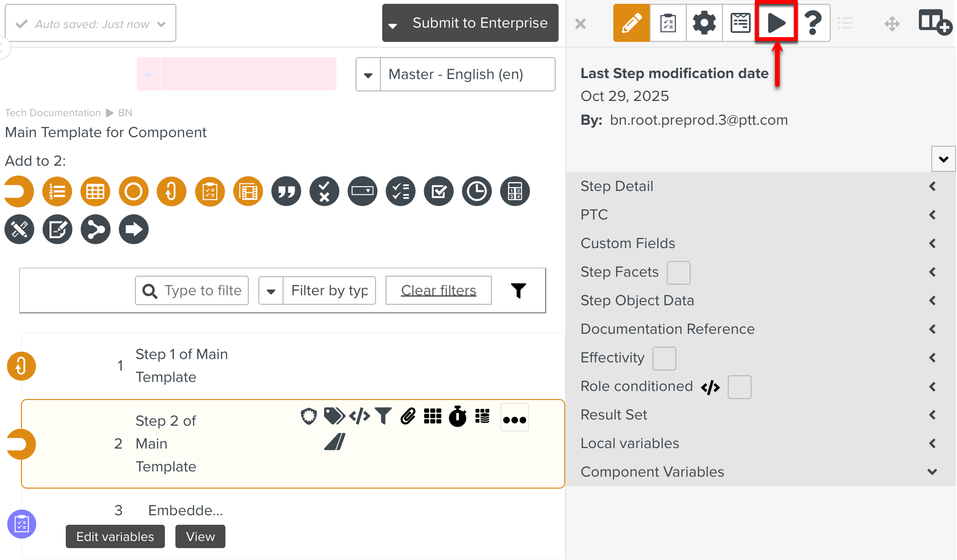Click the Clear filters link
957x560 pixels.
(438, 290)
